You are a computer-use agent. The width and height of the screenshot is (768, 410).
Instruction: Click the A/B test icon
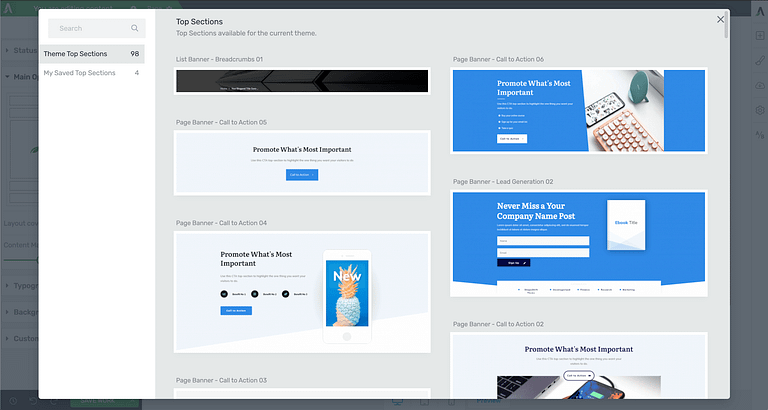759,135
